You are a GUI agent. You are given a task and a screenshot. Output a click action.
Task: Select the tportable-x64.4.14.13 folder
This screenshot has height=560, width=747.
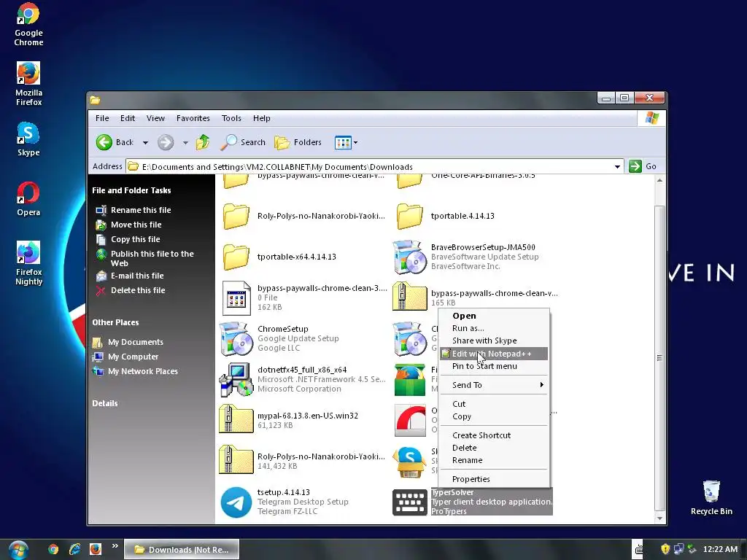click(279, 257)
